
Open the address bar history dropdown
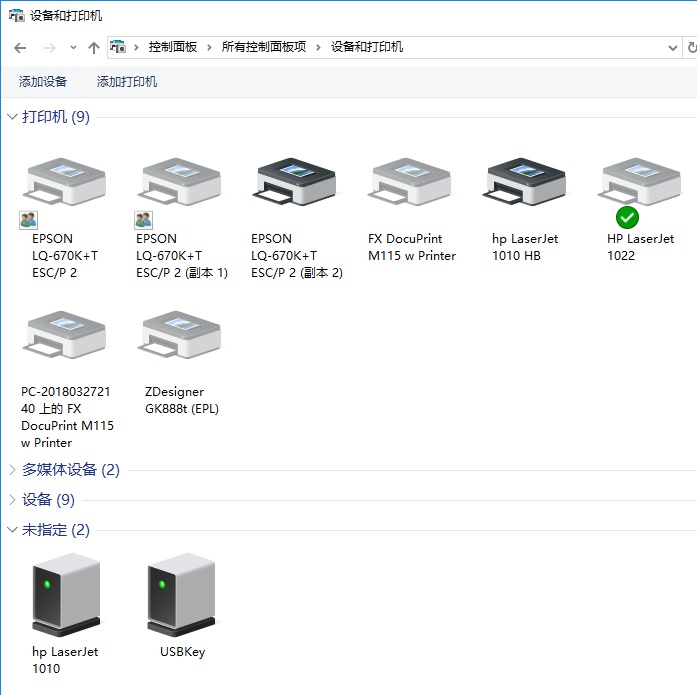point(672,47)
